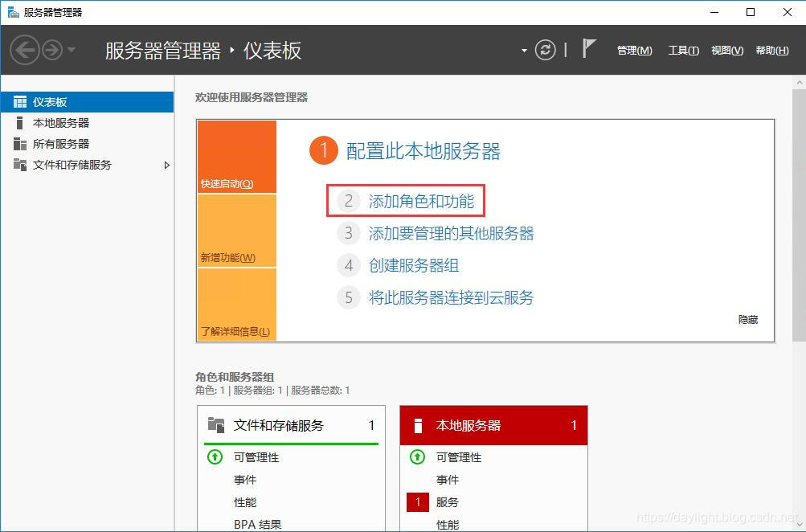Click the 文件和存储服务 tile icon
Image resolution: width=806 pixels, height=532 pixels.
216,425
